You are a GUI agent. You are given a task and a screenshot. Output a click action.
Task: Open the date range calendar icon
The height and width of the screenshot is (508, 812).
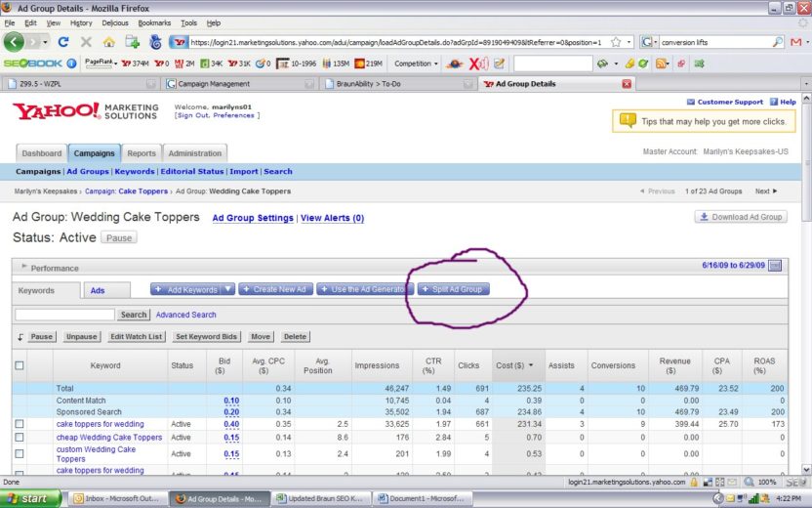click(x=775, y=266)
